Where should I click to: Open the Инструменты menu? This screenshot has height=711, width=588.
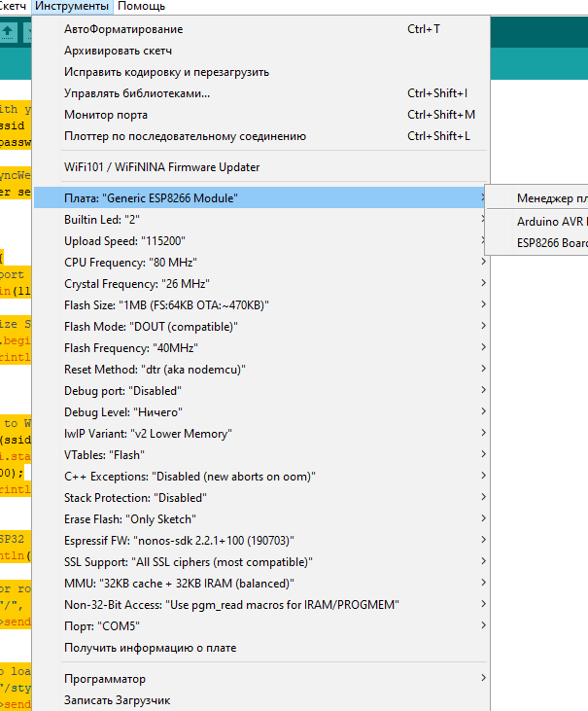point(72,7)
